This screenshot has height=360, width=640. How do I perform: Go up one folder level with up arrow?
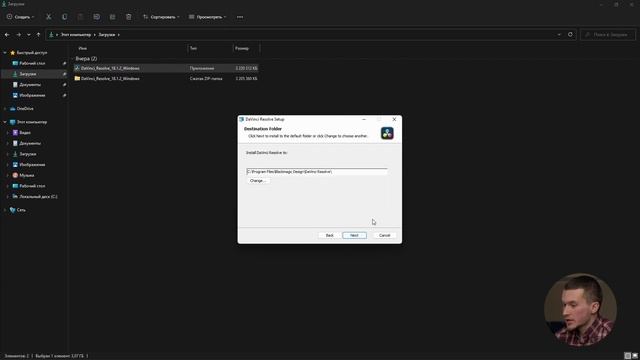point(38,35)
